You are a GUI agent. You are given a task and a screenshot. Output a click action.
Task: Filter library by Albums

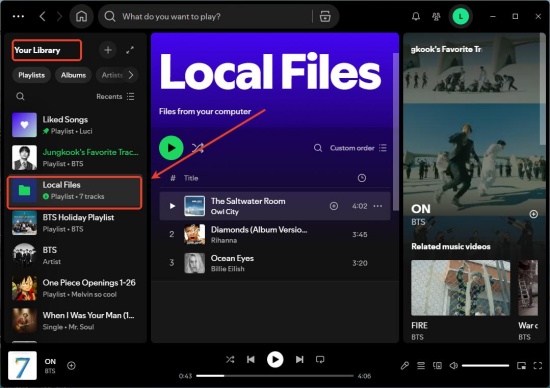tap(73, 75)
